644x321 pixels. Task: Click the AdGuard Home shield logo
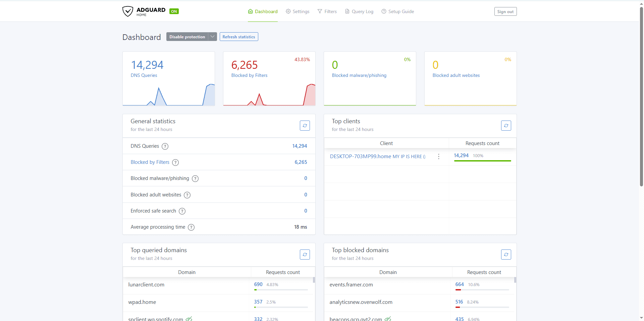click(128, 11)
